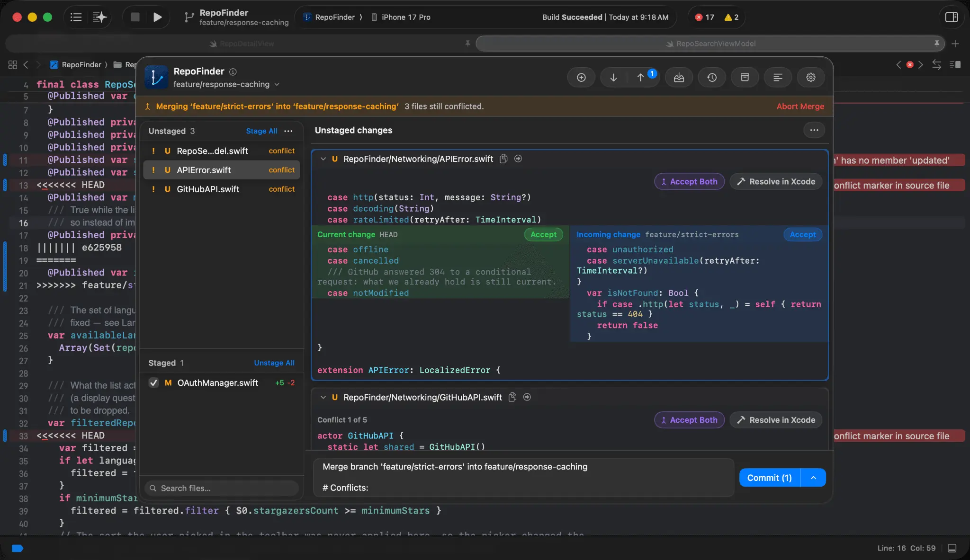This screenshot has width=970, height=560.
Task: Open GitHubAPI.swift with the arrow circle icon
Action: [527, 397]
